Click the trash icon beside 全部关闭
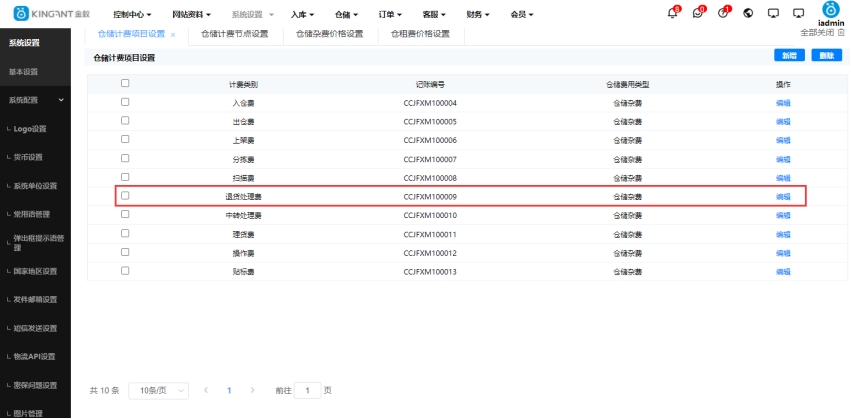Viewport: 851px width, 419px height. (x=842, y=33)
